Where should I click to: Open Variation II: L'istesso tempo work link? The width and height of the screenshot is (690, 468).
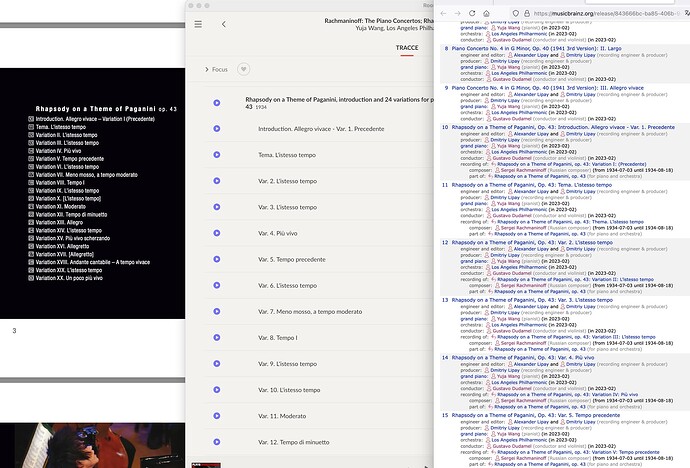(575, 279)
